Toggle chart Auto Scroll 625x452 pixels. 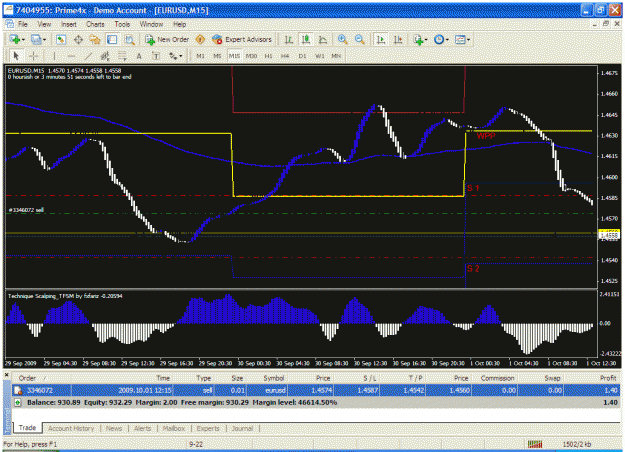(x=381, y=39)
